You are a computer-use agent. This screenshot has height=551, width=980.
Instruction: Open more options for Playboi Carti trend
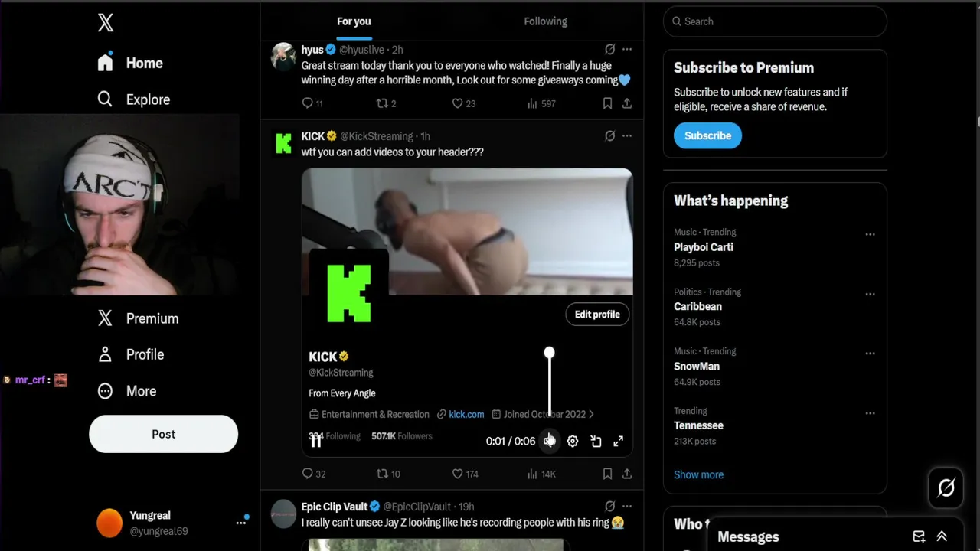[870, 234]
